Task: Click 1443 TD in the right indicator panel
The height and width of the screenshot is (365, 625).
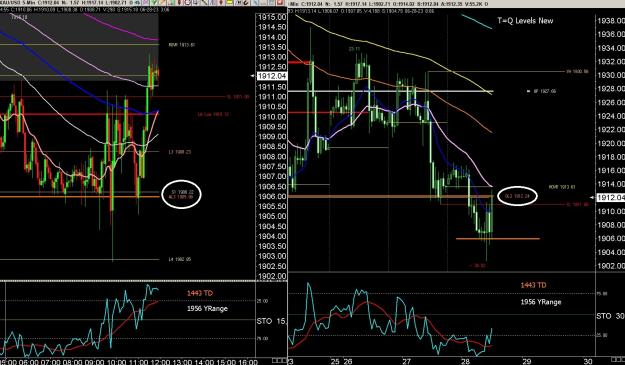Action: 533,285
